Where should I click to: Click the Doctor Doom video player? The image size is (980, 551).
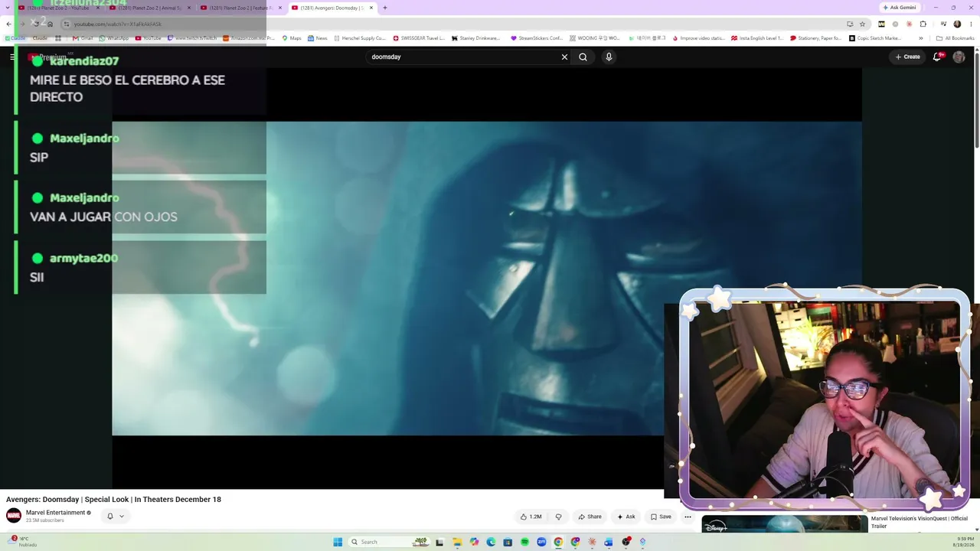tap(487, 279)
